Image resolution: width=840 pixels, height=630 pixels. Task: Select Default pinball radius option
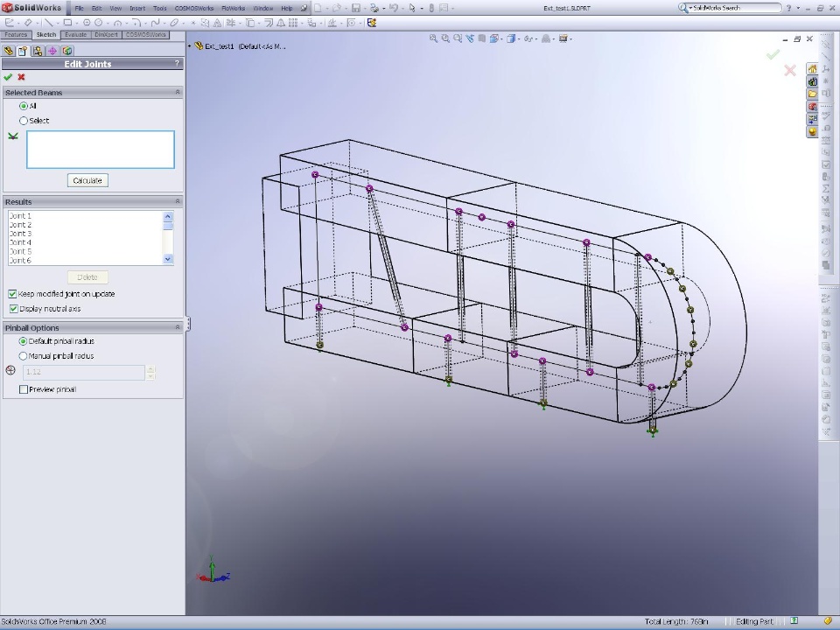click(x=23, y=341)
